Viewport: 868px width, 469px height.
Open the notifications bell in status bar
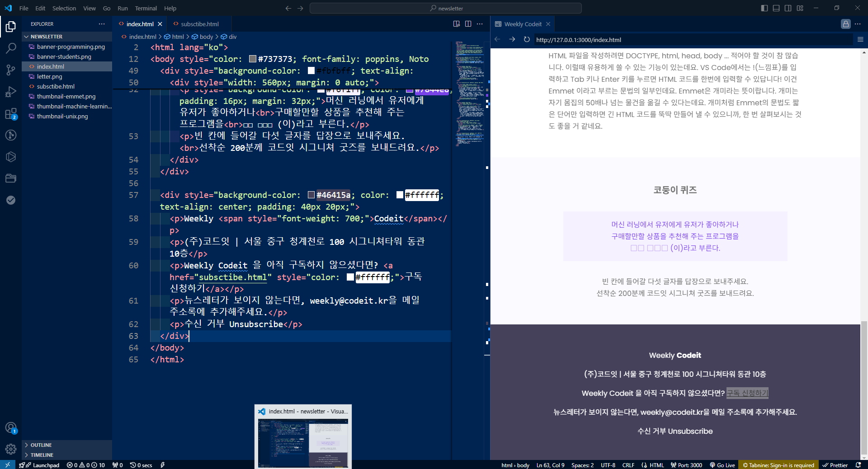[x=859, y=465]
